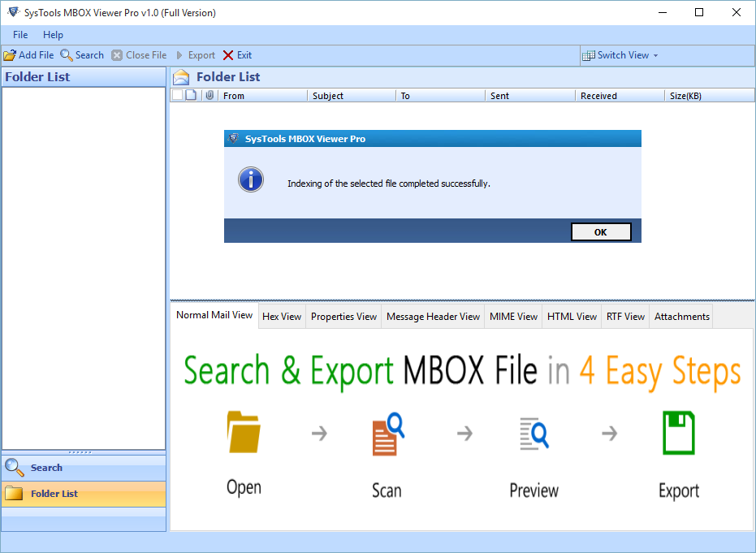
Task: Sort mail list by Sent column
Action: [x=530, y=96]
